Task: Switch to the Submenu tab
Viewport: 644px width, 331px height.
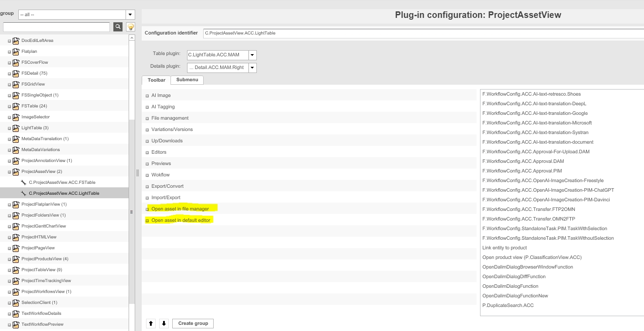Action: 187,80
